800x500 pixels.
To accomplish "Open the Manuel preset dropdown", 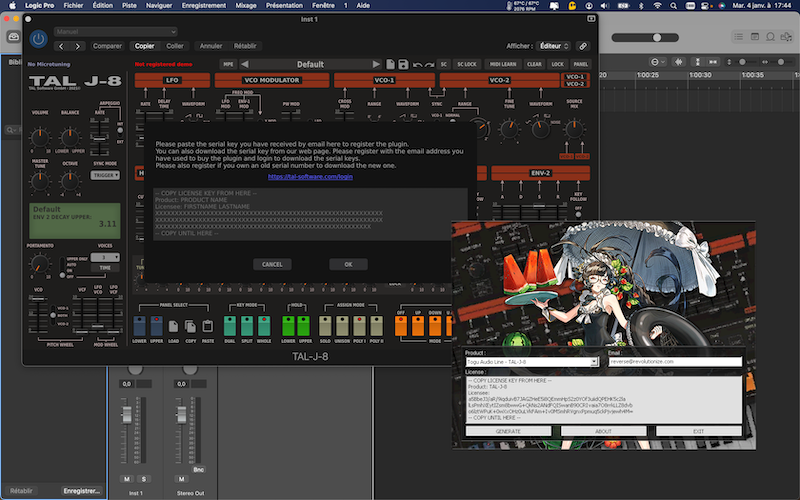I will click(x=116, y=32).
